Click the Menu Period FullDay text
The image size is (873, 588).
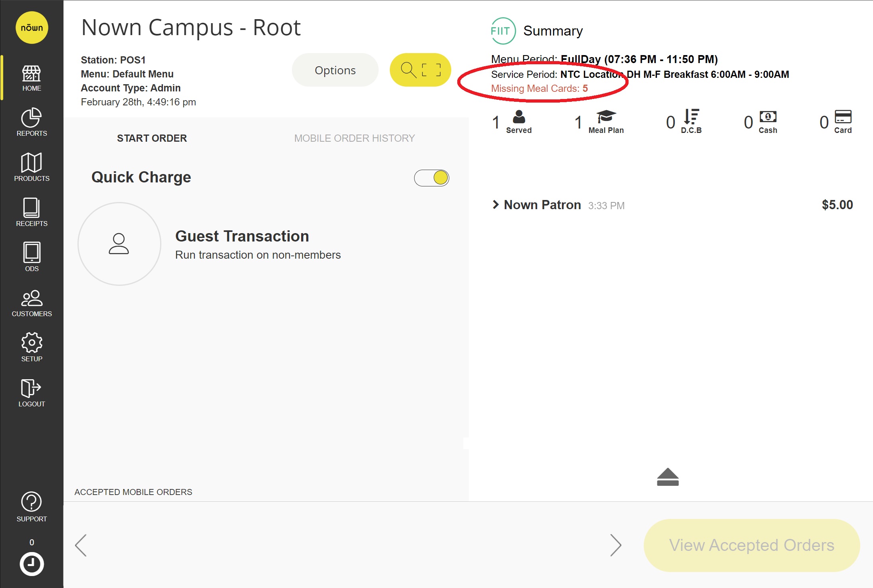coord(604,59)
